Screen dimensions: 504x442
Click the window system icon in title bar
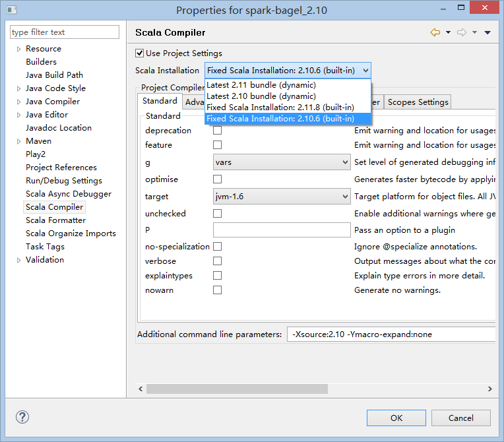[x=12, y=10]
